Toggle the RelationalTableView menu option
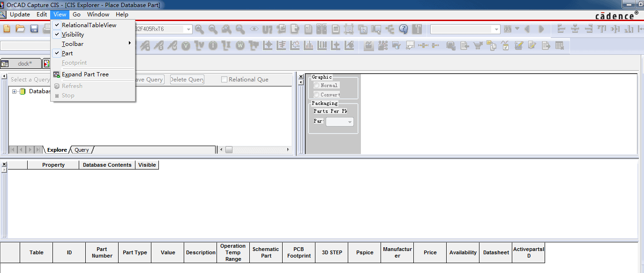Screen dimensions: 644x273 [x=89, y=25]
